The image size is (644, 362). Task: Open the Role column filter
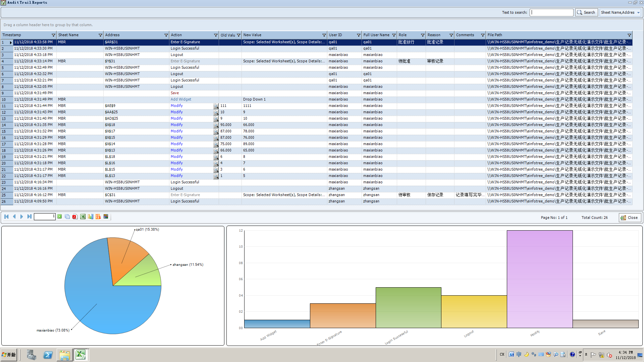(423, 35)
